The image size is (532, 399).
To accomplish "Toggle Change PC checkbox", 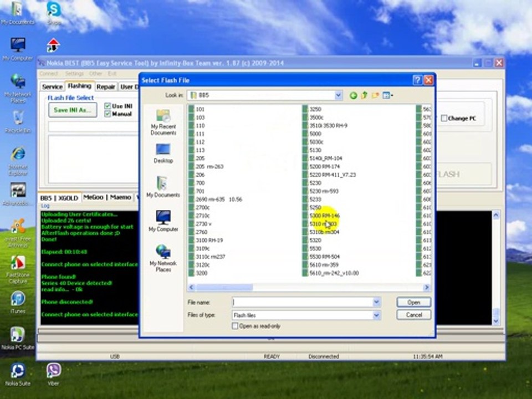I will (x=444, y=118).
